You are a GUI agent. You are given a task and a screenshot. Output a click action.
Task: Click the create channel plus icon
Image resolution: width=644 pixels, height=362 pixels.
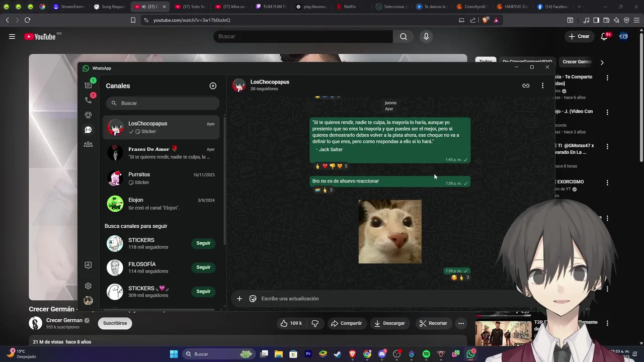point(213,86)
